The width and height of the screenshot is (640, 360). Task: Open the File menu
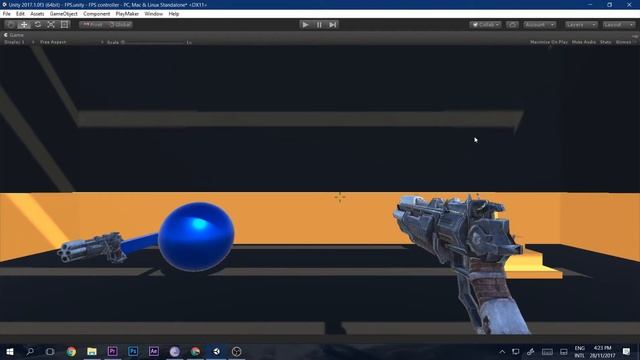(7, 14)
